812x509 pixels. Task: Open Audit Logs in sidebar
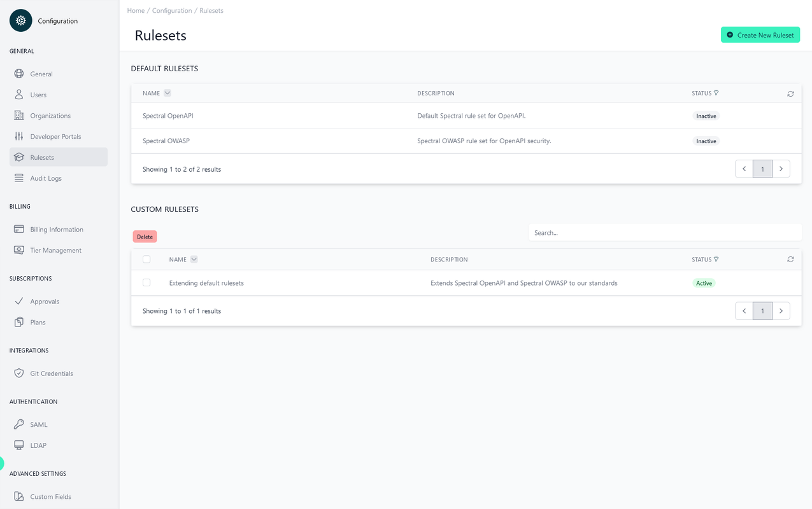pos(46,178)
